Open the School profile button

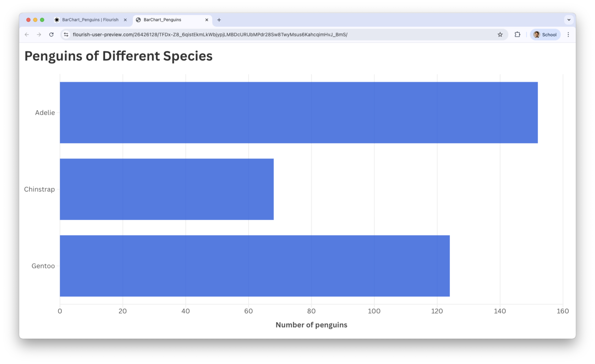click(x=545, y=35)
